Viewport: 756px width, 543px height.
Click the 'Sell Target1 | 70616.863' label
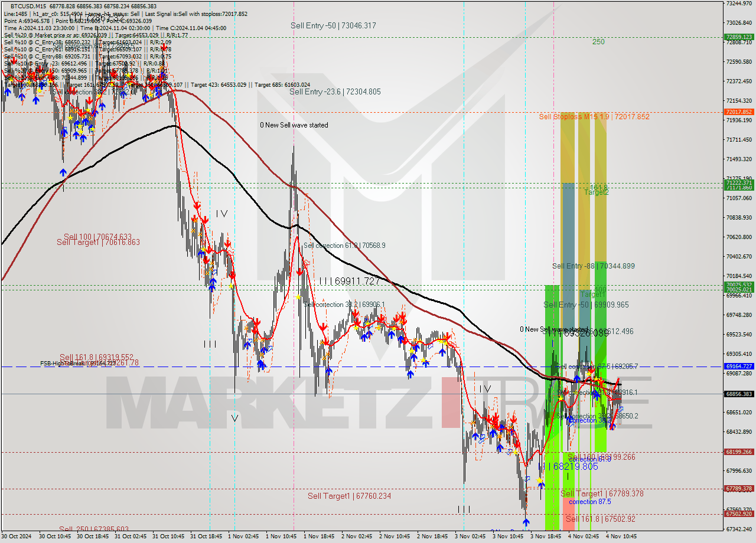tap(98, 243)
